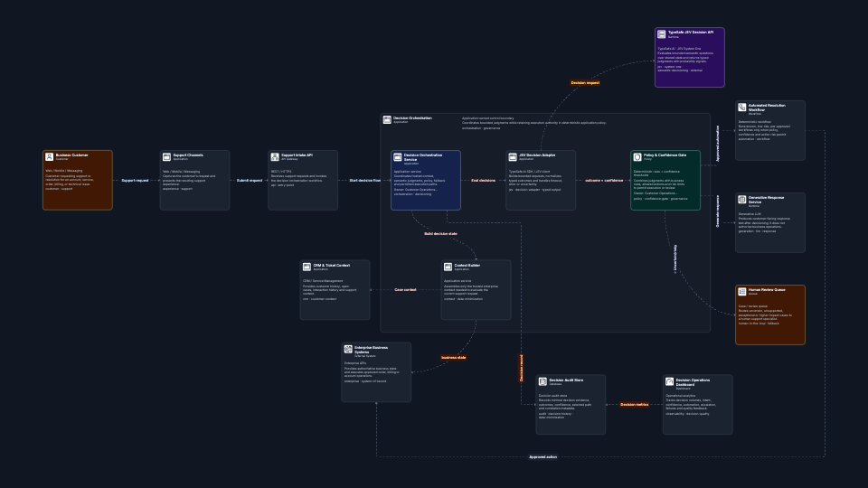868x488 pixels.
Task: Click the 'Build decision state' edge label
Action: pos(440,233)
